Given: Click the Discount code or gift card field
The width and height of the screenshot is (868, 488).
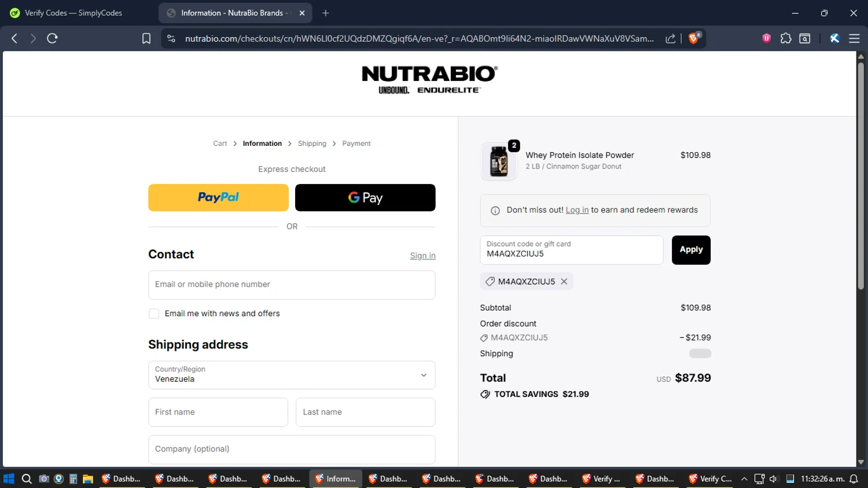Looking at the screenshot, I should (x=572, y=250).
